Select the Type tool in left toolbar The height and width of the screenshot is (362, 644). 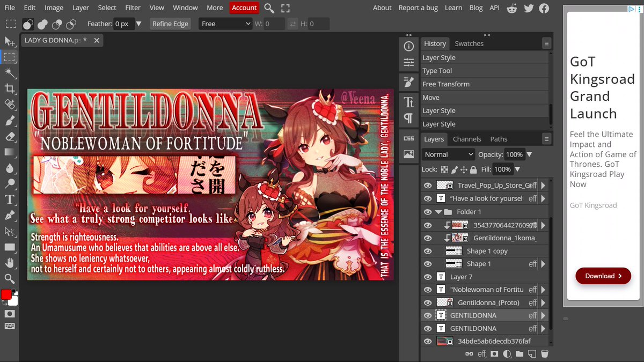(10, 200)
